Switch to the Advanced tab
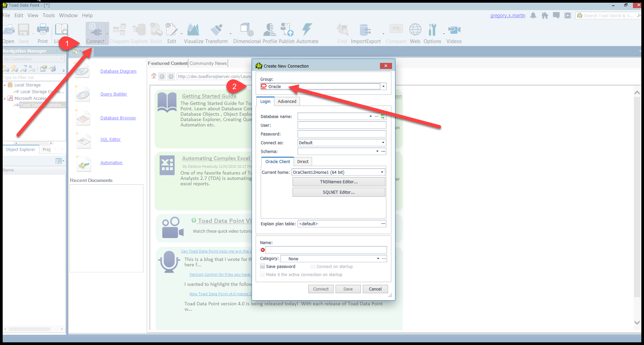Image resolution: width=644 pixels, height=345 pixels. [287, 101]
